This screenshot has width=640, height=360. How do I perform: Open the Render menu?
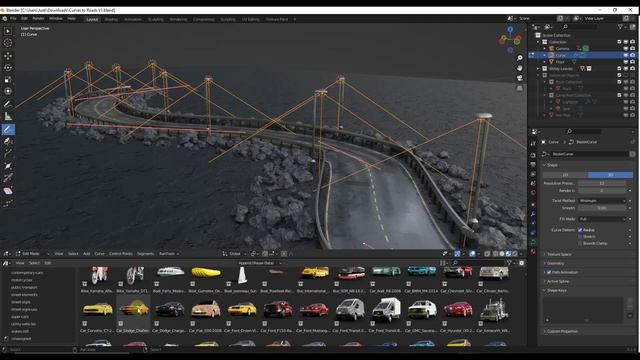tap(38, 18)
